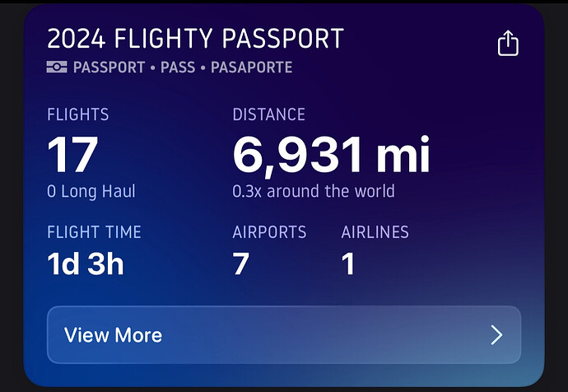Click the 0.3x around the world text
The image size is (568, 392).
point(314,192)
